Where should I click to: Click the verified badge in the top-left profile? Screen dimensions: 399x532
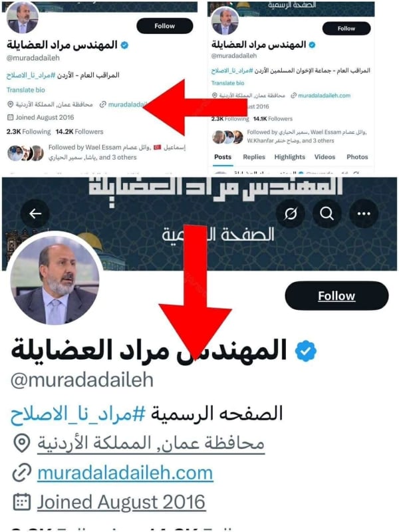(x=124, y=45)
